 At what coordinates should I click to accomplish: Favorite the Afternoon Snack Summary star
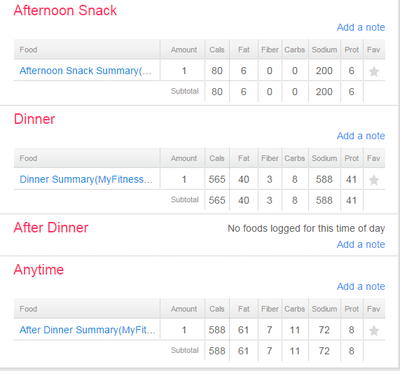point(374,71)
